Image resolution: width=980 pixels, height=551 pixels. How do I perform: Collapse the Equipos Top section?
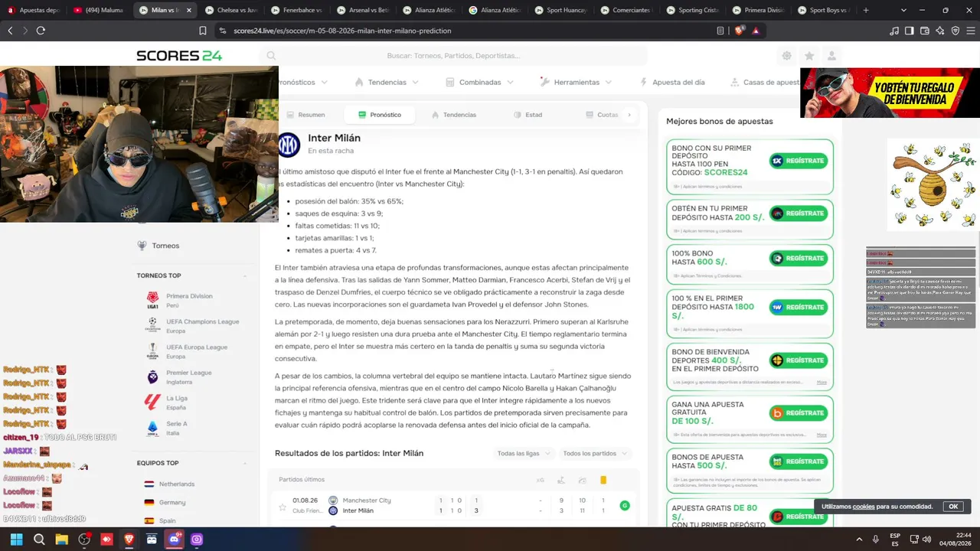click(245, 463)
